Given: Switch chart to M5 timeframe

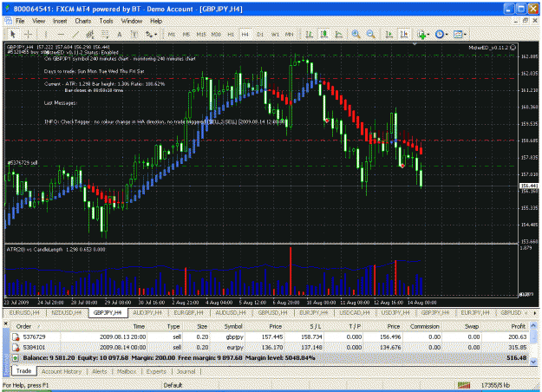Looking at the screenshot, I should point(186,34).
